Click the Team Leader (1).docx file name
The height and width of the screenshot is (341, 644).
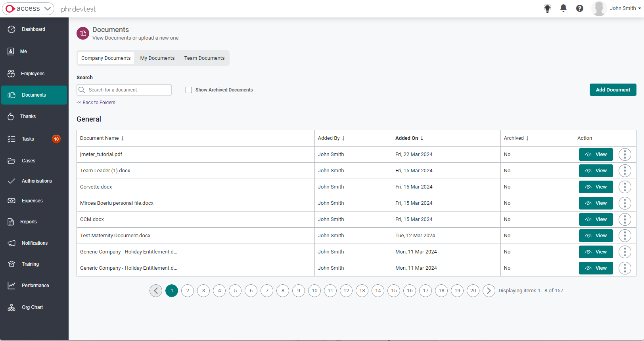pos(105,171)
